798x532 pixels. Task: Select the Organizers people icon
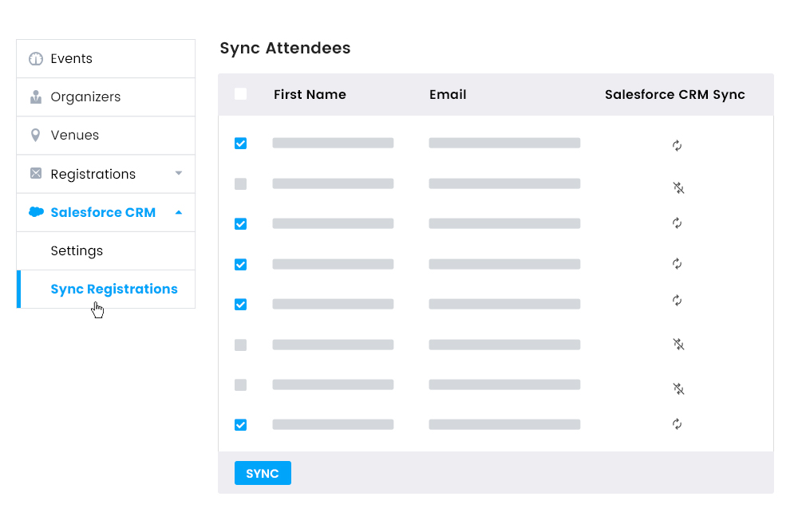click(34, 97)
